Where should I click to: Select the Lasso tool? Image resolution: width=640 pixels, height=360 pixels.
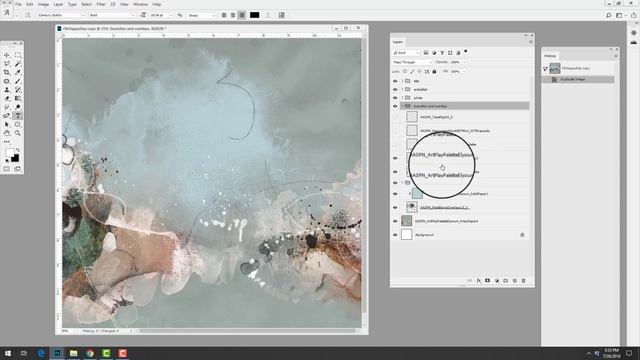[x=7, y=64]
